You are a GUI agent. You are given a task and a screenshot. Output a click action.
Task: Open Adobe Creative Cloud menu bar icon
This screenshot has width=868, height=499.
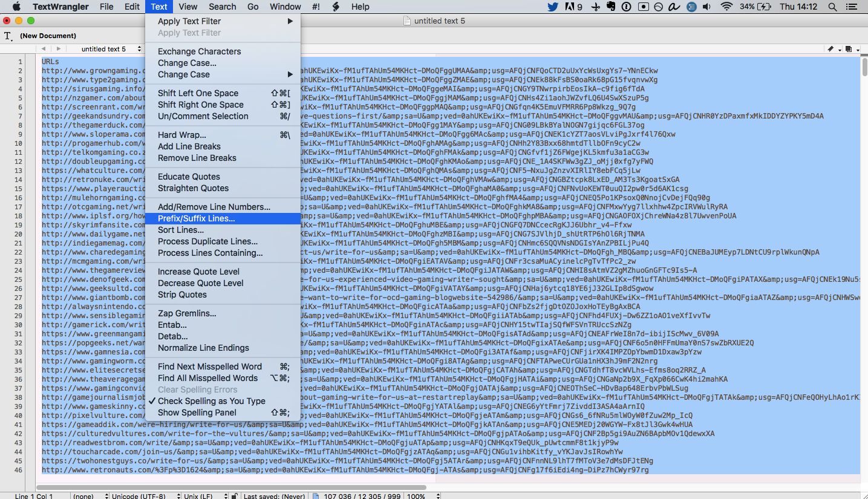[573, 7]
